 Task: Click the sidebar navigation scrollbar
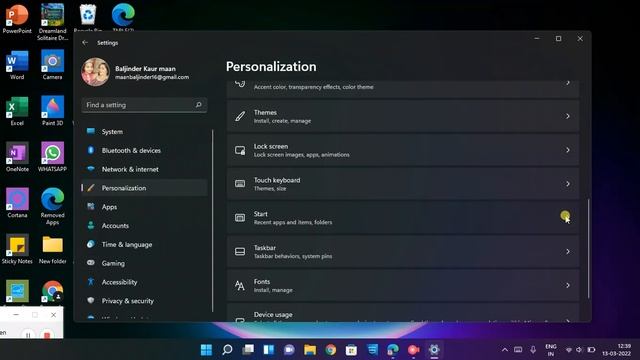(212, 220)
